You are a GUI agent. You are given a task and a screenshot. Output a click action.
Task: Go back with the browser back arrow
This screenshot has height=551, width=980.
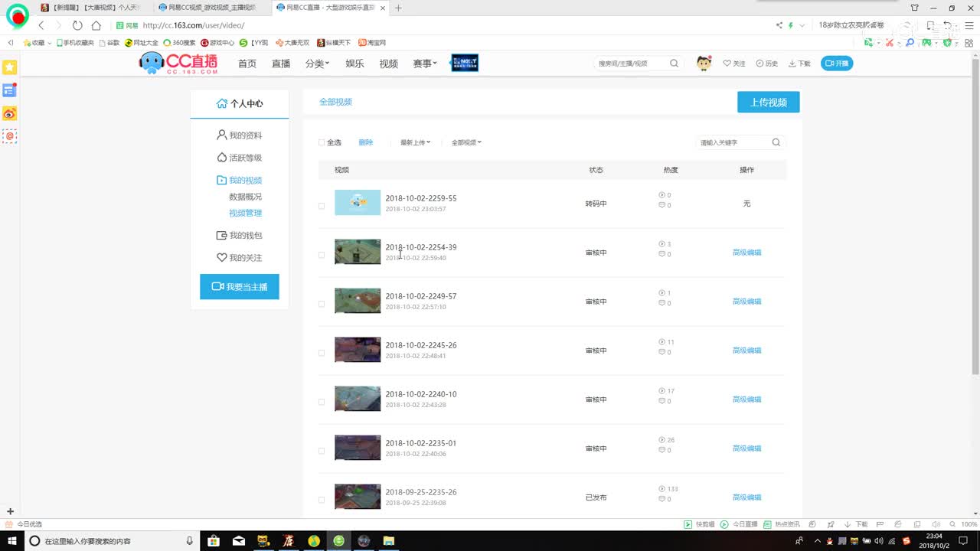41,25
